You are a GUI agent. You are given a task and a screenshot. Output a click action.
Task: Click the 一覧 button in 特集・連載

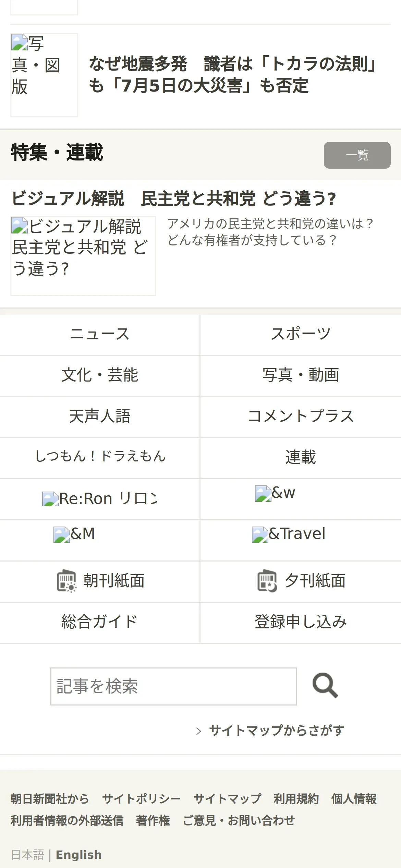point(357,155)
